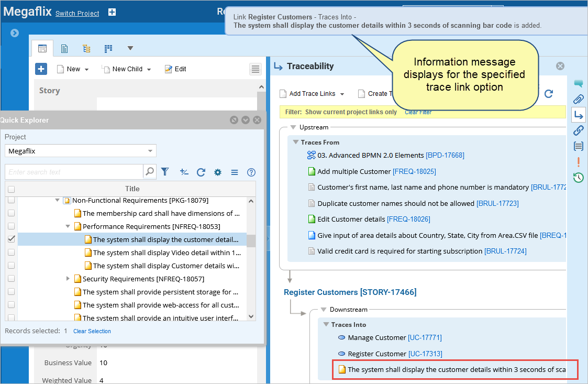Open the UC-17771 Manage Customer link

425,338
